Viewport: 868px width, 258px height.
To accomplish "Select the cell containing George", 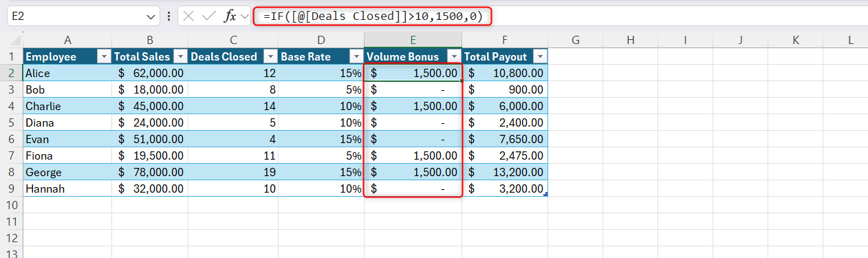I will (67, 172).
